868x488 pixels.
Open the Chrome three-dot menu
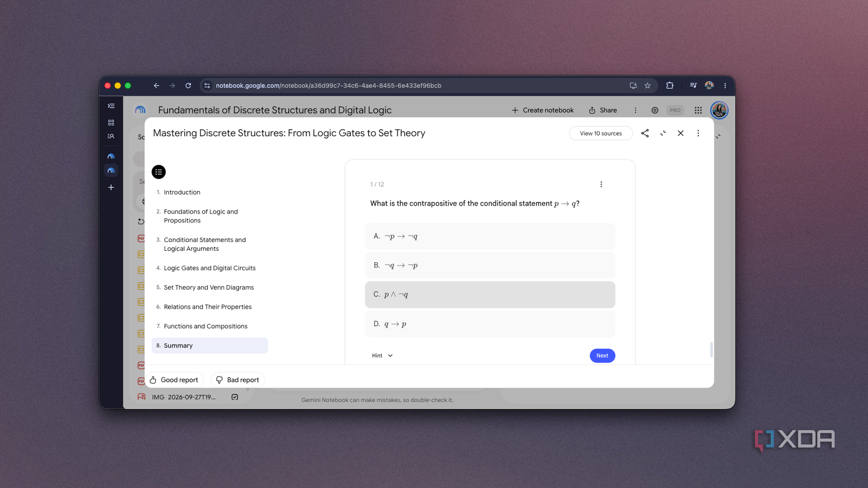click(x=725, y=86)
